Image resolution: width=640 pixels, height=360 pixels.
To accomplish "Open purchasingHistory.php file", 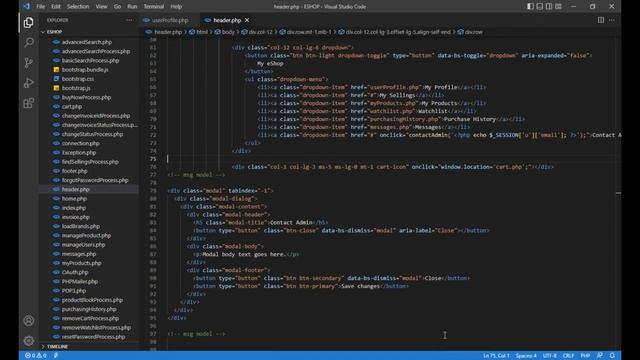I will pyautogui.click(x=89, y=309).
